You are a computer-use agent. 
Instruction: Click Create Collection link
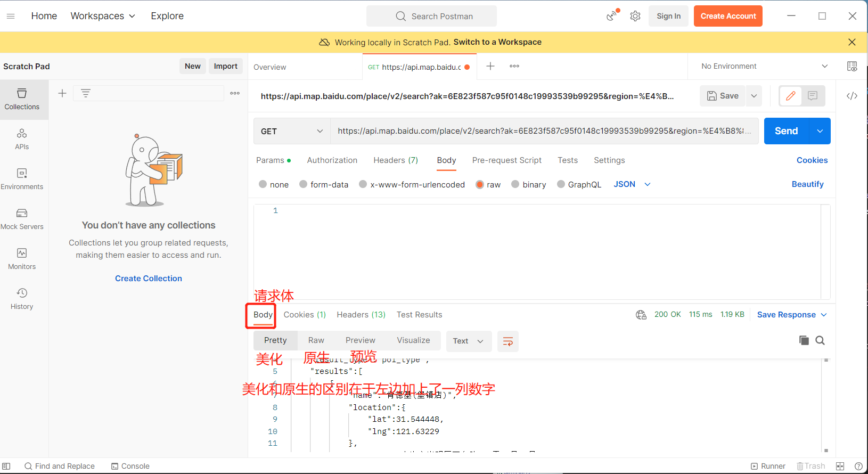coord(149,279)
